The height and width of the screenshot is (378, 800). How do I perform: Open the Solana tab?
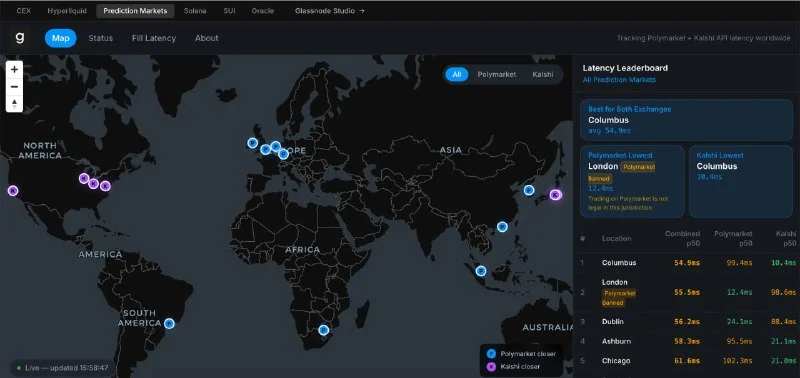point(195,11)
